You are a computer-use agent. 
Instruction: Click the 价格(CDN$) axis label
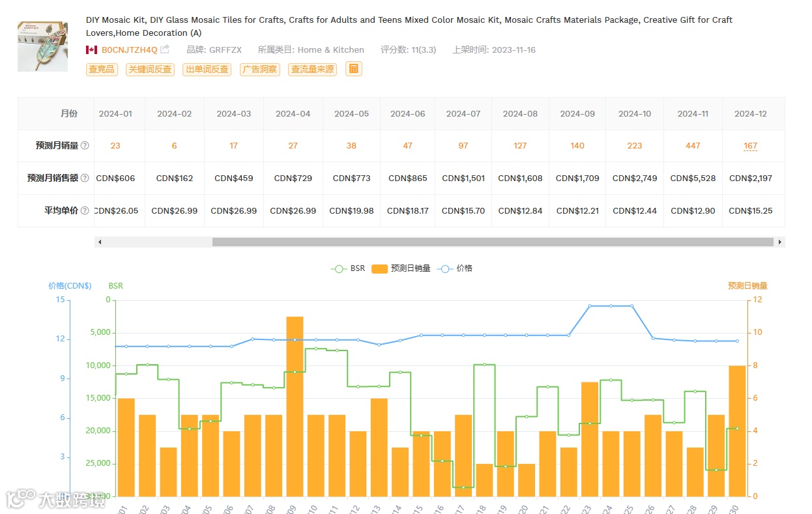pos(70,285)
